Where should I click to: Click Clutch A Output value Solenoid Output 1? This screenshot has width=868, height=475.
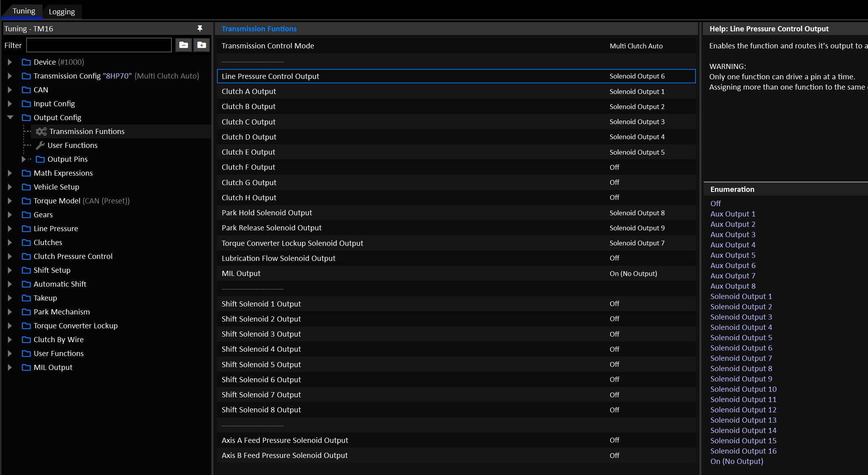click(637, 92)
